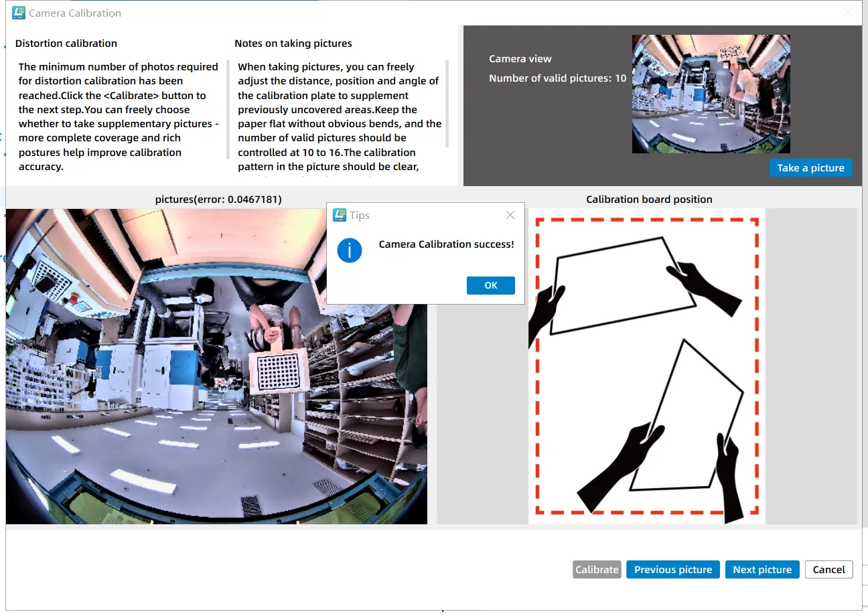
Task: Click the grayed-out Calibrate button
Action: (x=597, y=570)
